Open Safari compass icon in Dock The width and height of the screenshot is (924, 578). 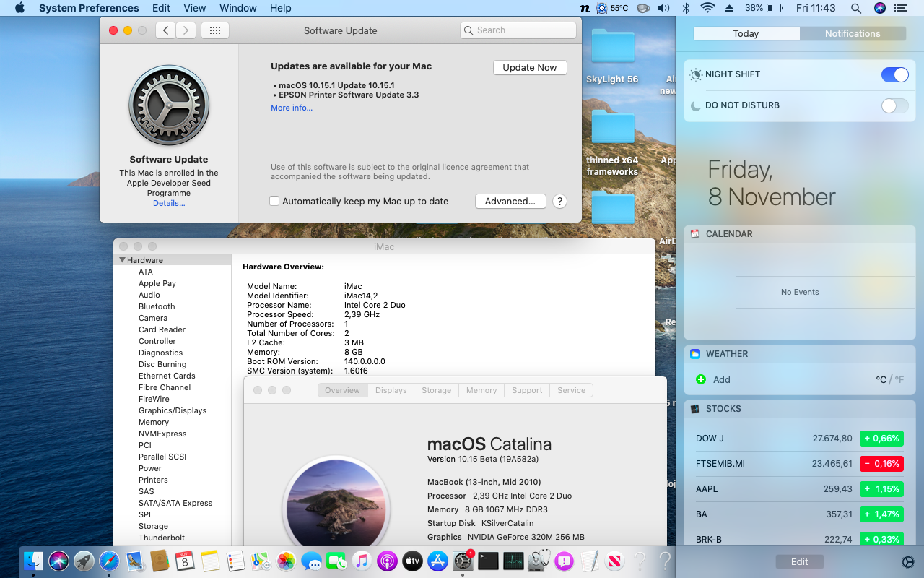109,561
